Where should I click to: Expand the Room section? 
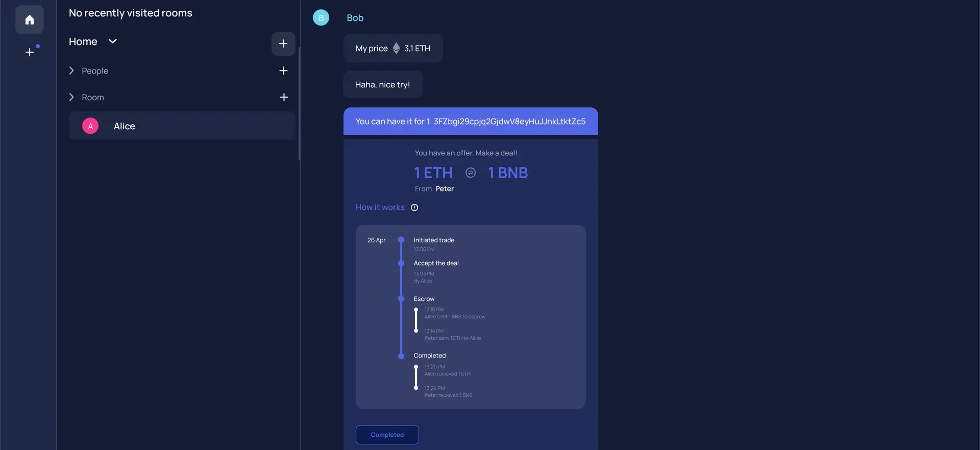pyautogui.click(x=72, y=98)
